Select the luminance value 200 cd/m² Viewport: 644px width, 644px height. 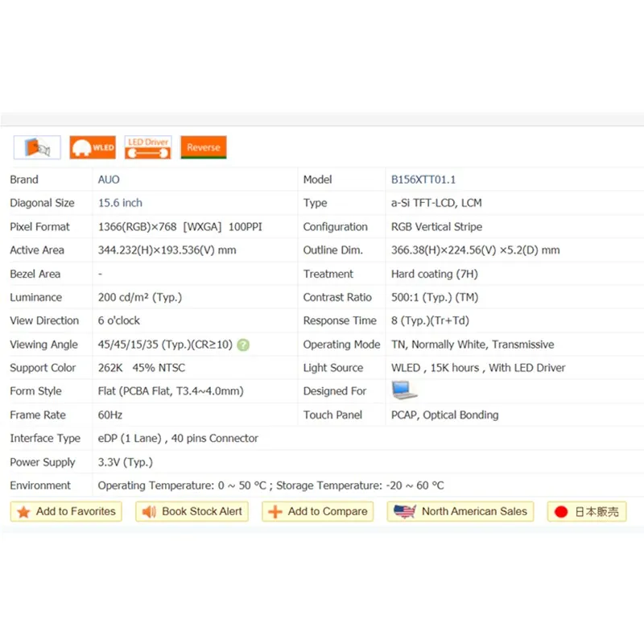click(x=123, y=297)
